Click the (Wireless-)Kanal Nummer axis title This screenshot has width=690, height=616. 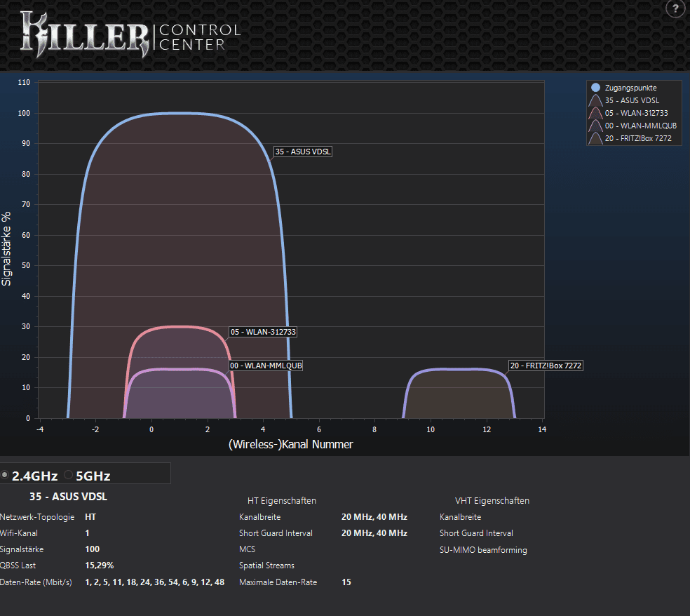click(x=290, y=444)
